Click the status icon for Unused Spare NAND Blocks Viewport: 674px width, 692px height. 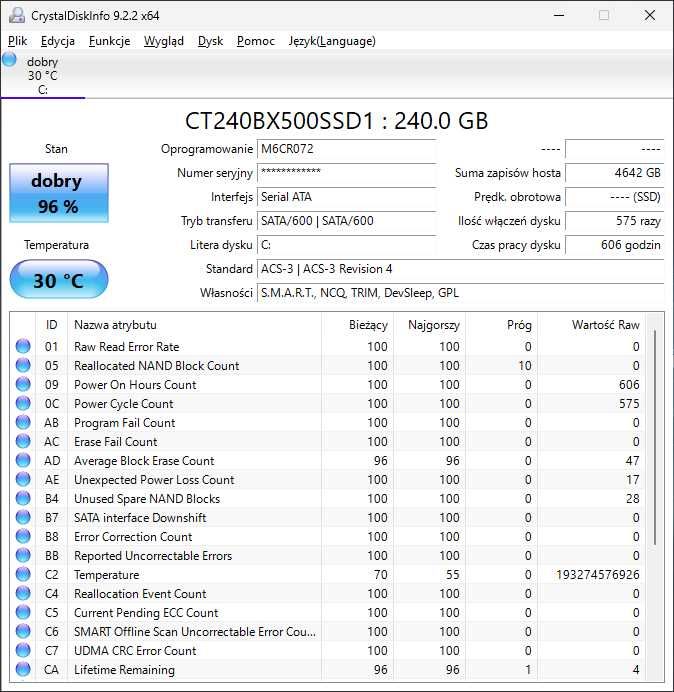click(23, 498)
